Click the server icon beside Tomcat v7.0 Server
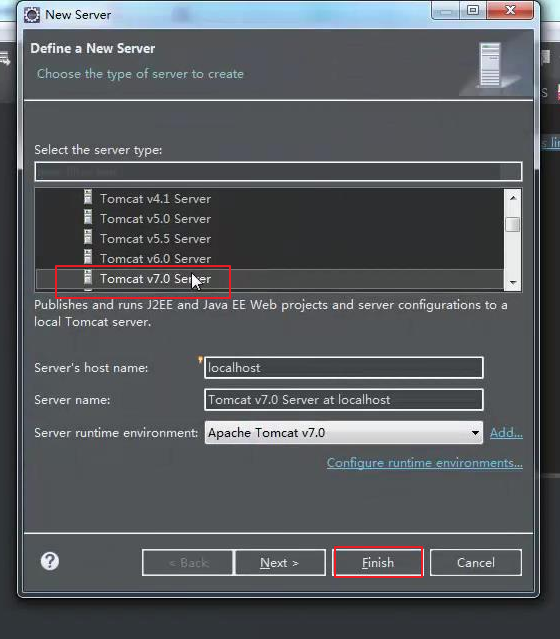 pyautogui.click(x=88, y=277)
